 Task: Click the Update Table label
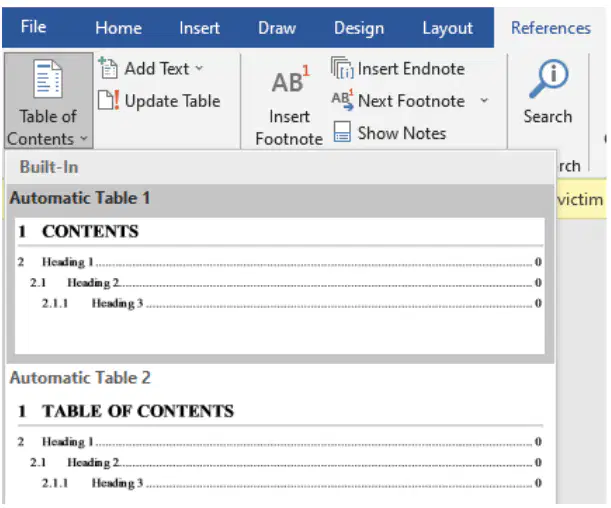[x=173, y=101]
